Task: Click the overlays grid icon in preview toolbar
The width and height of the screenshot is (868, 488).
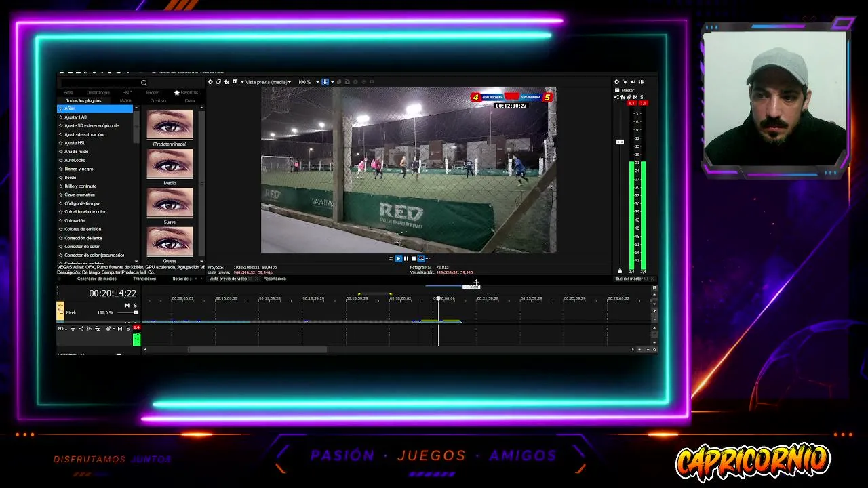Action: 325,82
